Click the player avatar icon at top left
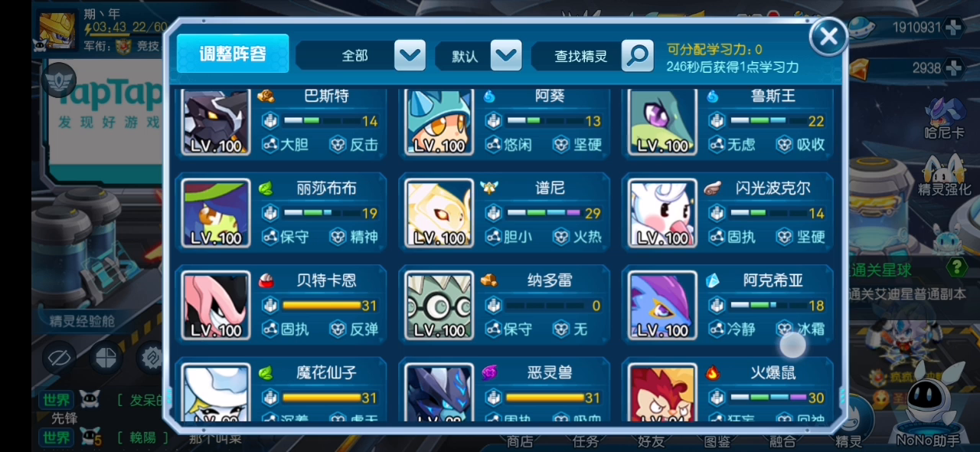980x452 pixels. [57, 31]
